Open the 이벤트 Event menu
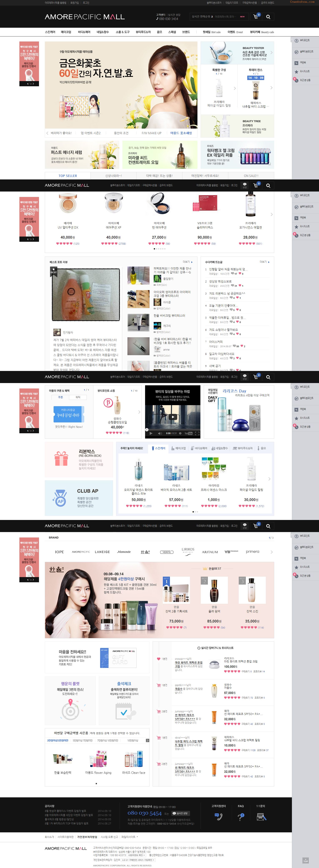 (235, 32)
